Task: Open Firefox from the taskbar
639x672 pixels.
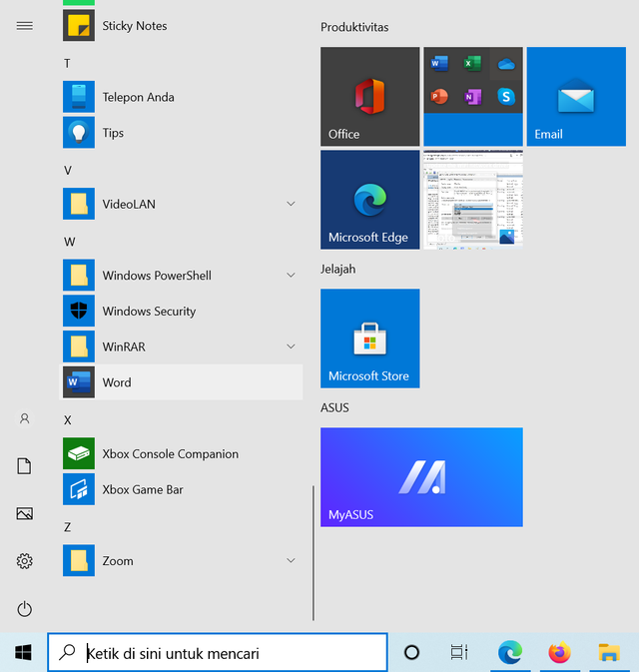Action: [x=560, y=653]
